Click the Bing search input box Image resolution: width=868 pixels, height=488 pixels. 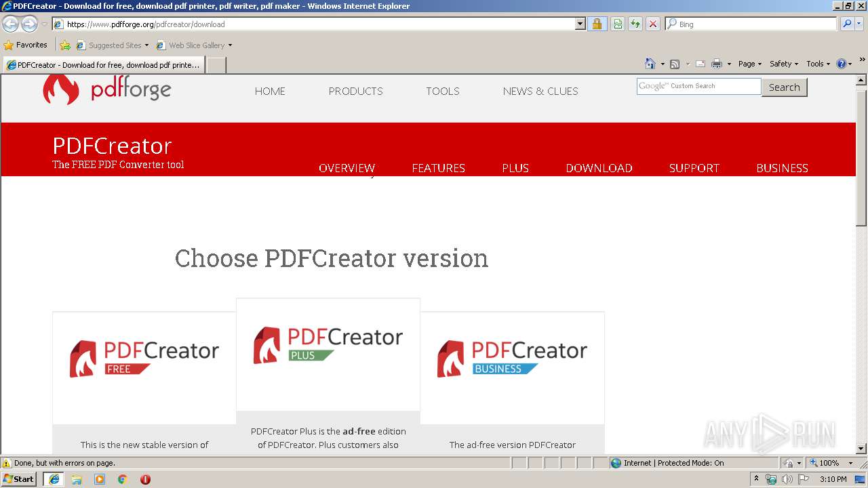pyautogui.click(x=751, y=24)
